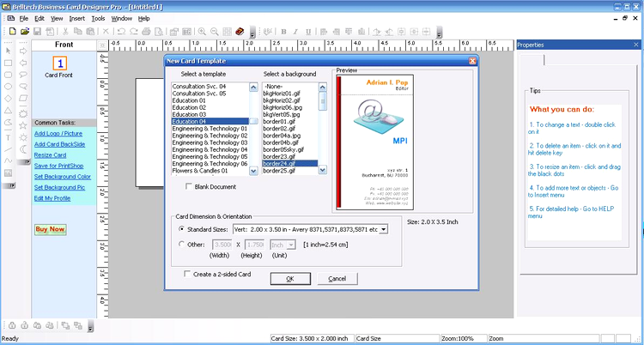Click the Zoom In magnifier icon
The image size is (644, 345).
pos(202,31)
